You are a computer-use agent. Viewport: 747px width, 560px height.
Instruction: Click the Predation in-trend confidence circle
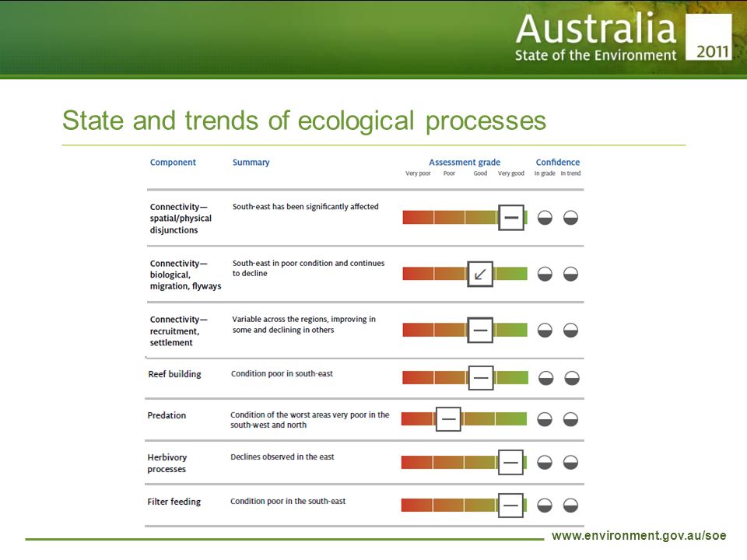[570, 419]
